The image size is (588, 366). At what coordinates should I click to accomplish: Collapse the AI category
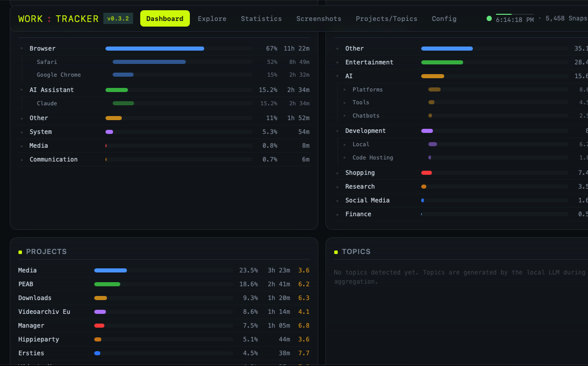338,77
